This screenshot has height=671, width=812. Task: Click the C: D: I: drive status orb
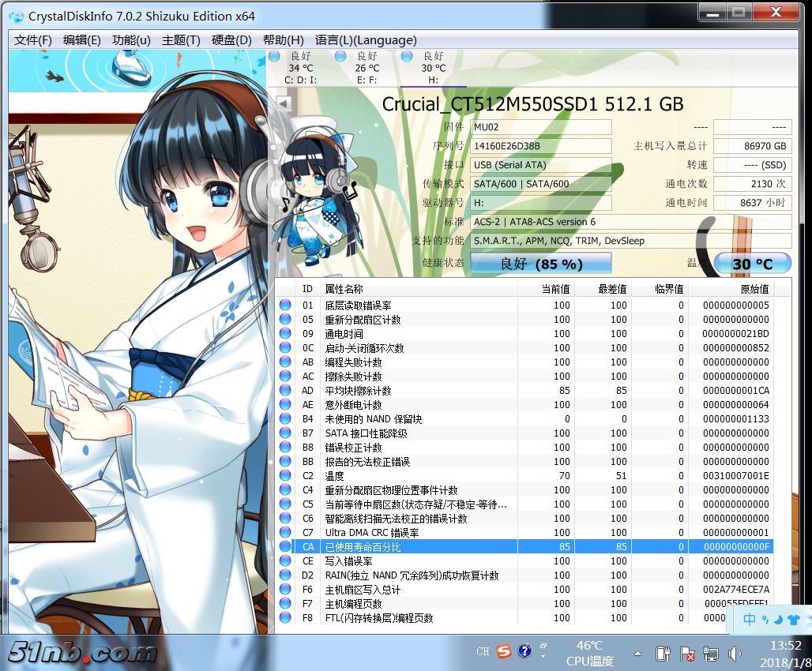274,56
